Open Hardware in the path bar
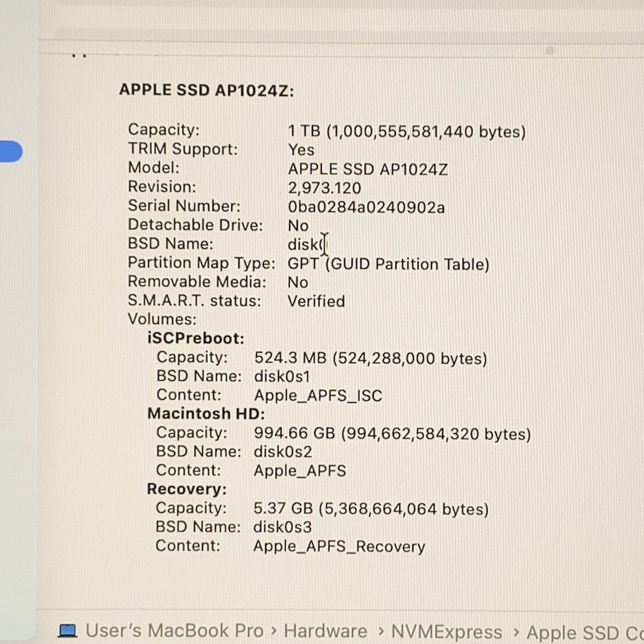 (x=325, y=631)
